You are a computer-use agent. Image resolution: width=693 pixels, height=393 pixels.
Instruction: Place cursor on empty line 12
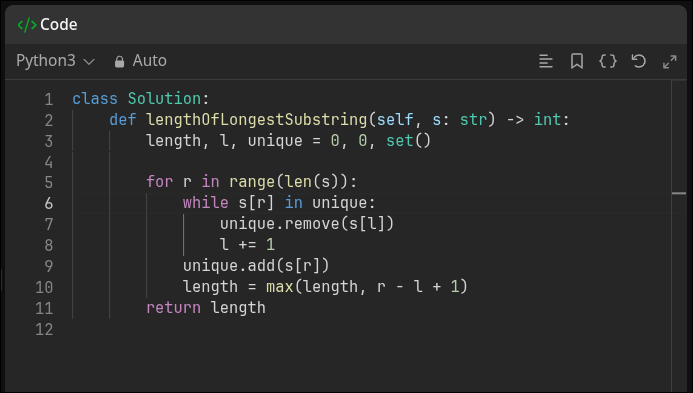[x=371, y=329]
